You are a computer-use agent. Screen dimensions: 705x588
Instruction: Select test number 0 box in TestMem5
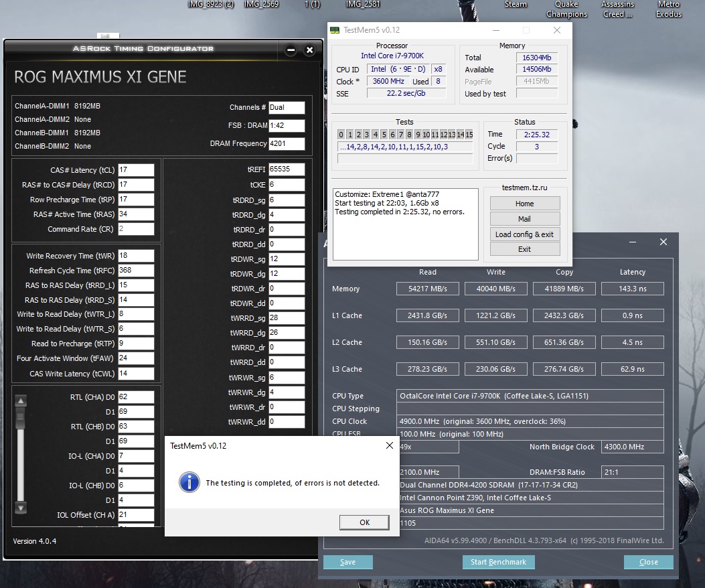click(341, 134)
